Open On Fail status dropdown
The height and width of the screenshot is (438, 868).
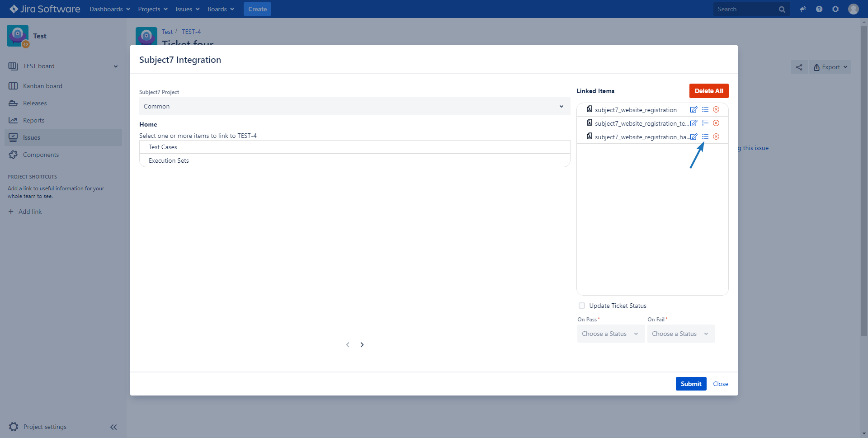click(680, 334)
